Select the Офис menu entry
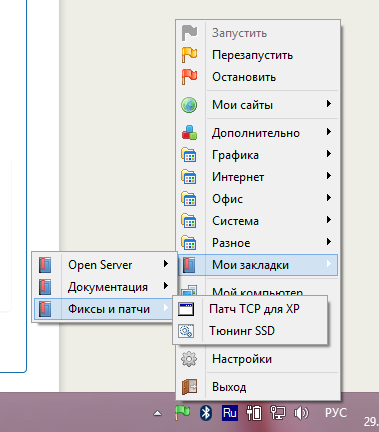 click(258, 199)
